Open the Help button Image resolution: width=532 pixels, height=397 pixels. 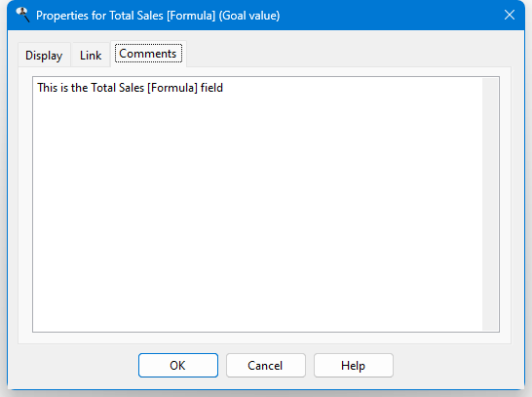(353, 366)
